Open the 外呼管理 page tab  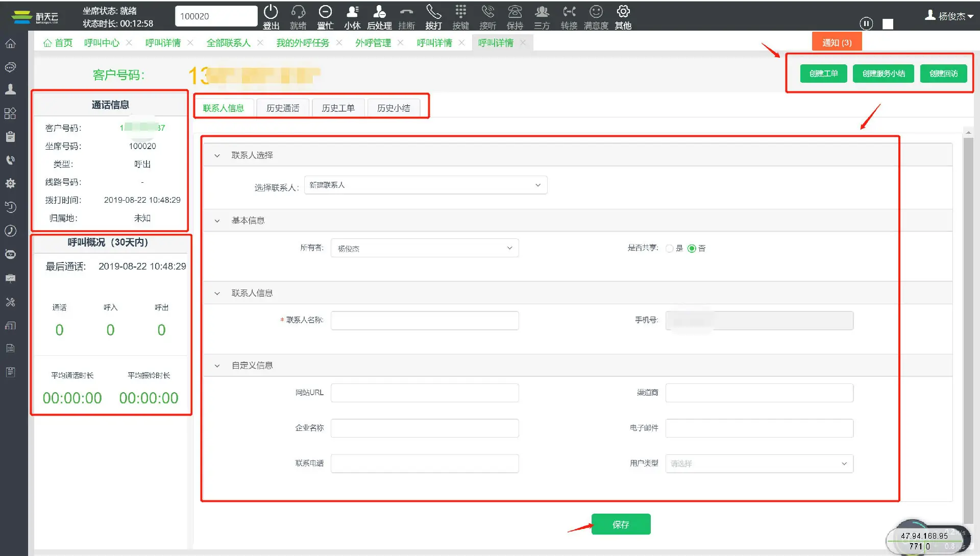[373, 43]
